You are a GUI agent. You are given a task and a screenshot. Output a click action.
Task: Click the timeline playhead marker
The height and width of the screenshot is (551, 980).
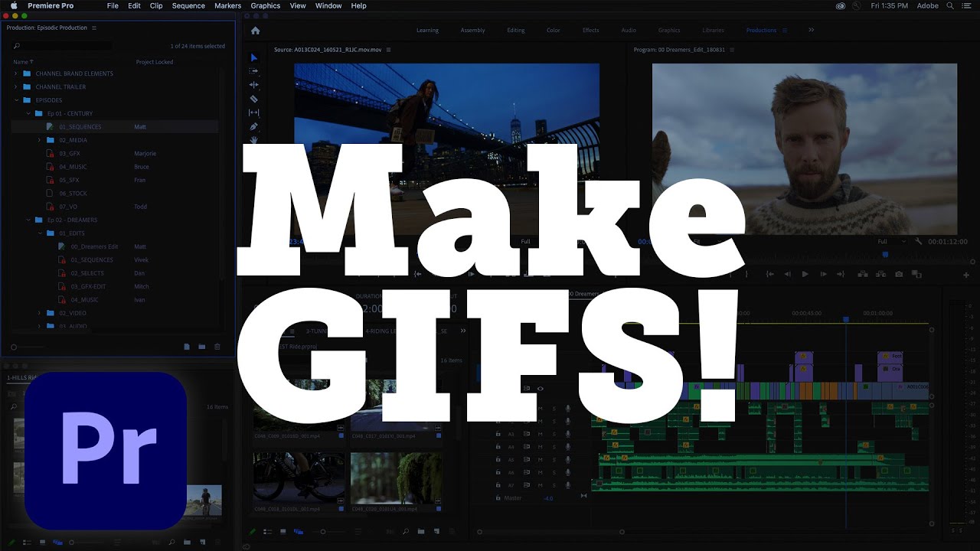[x=846, y=319]
